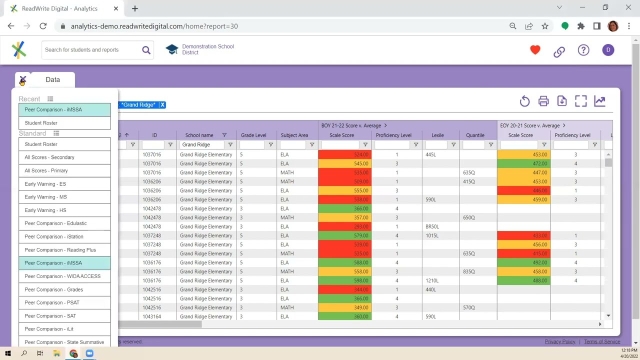Click the print report icon

click(543, 101)
